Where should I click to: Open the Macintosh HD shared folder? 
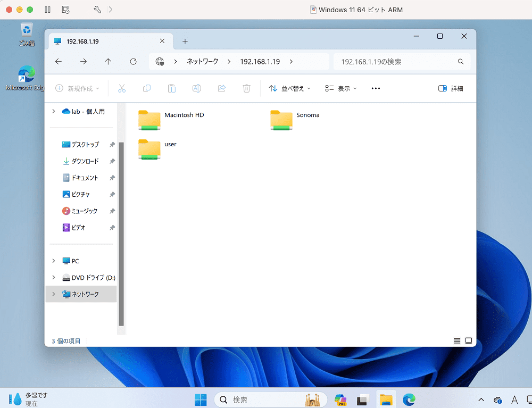click(171, 120)
